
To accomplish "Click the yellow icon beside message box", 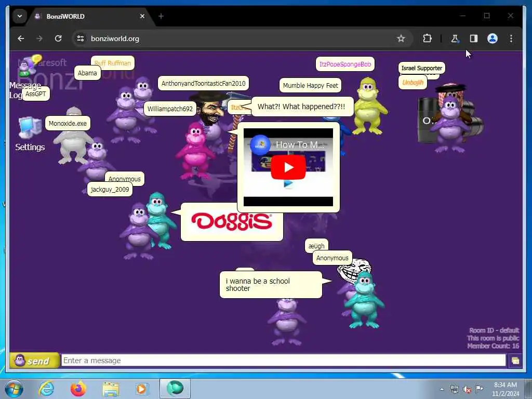I will [515, 361].
